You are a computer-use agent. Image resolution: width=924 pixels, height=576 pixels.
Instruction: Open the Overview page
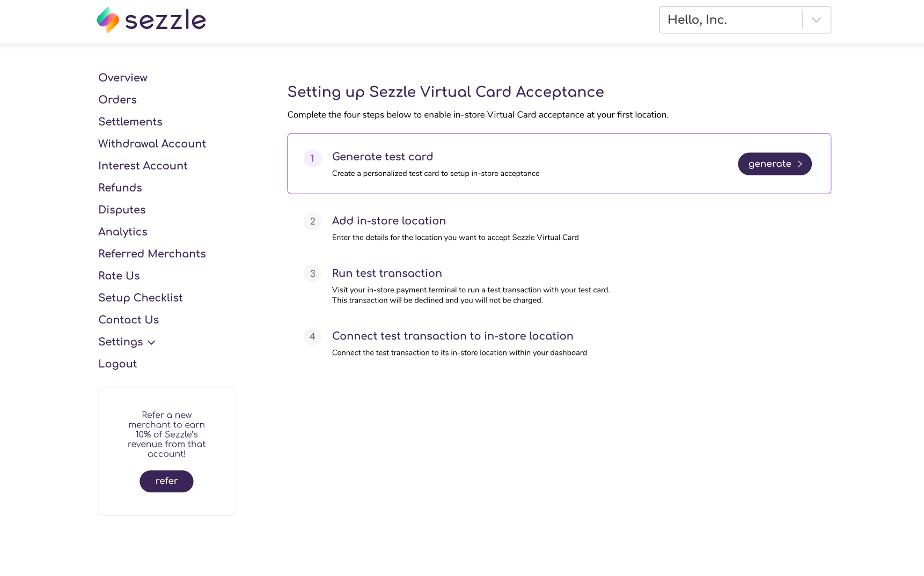[122, 78]
